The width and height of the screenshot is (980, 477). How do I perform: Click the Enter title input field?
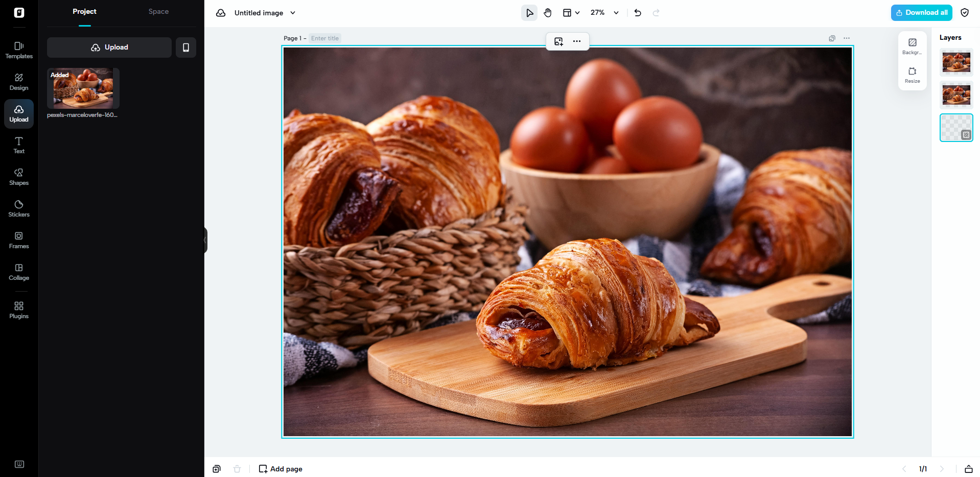pyautogui.click(x=325, y=38)
